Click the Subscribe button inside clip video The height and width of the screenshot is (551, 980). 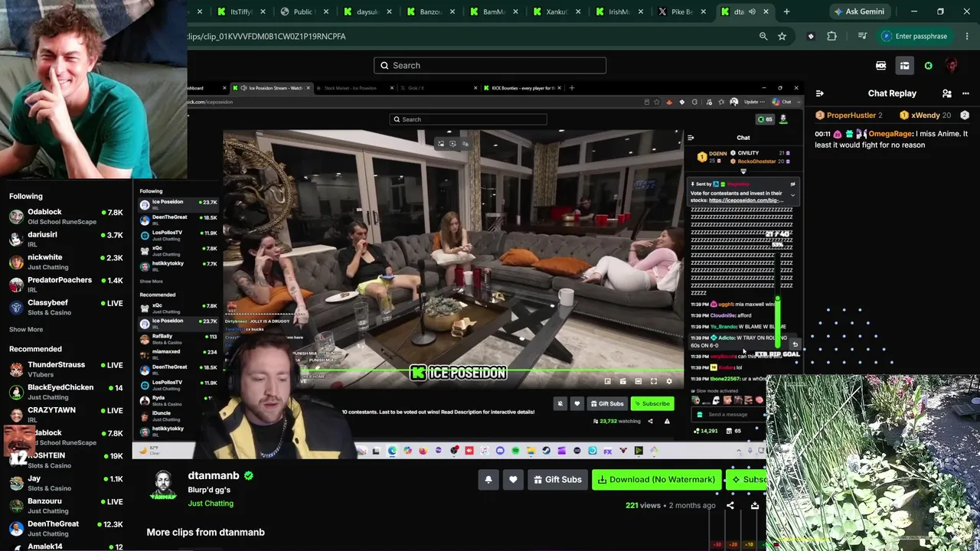coord(652,403)
